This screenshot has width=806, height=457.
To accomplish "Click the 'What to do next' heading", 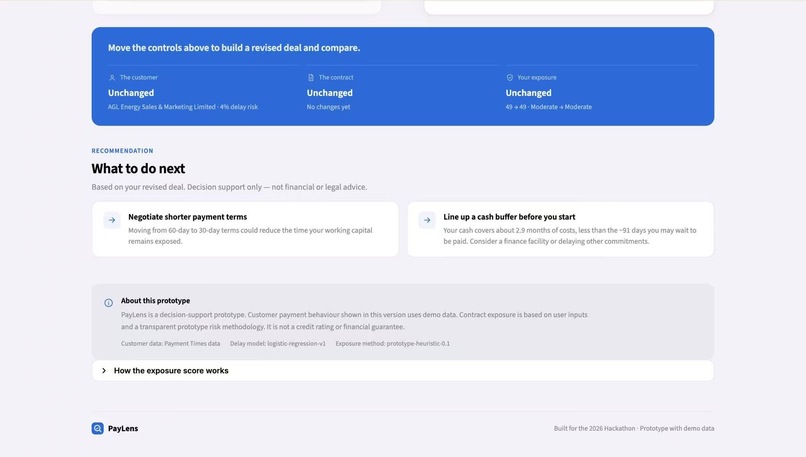I will pos(138,169).
